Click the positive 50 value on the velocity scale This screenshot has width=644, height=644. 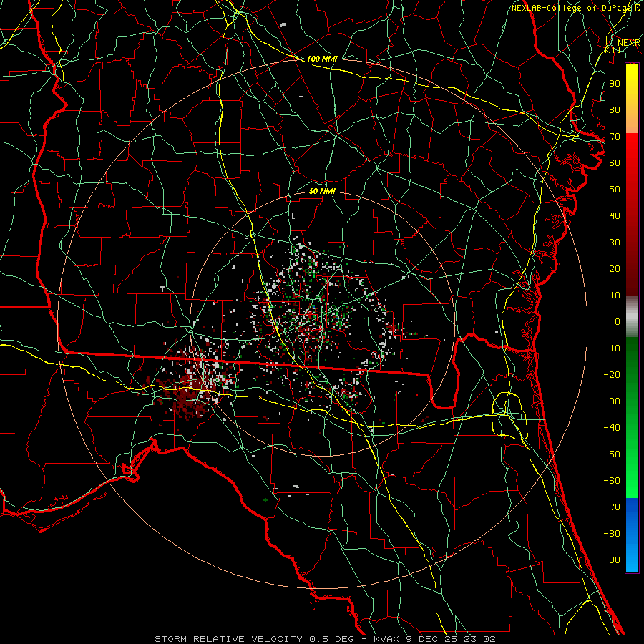615,190
